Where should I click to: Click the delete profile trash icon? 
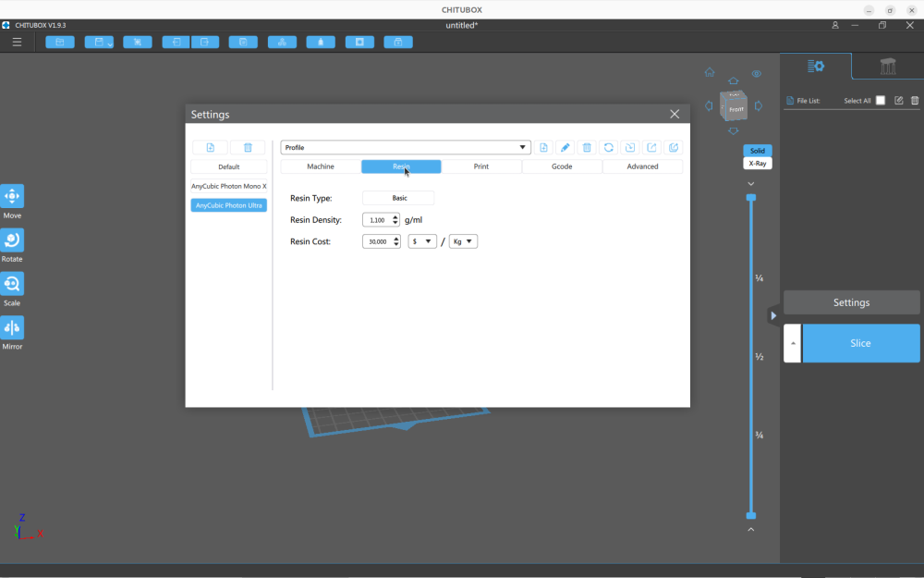point(587,147)
